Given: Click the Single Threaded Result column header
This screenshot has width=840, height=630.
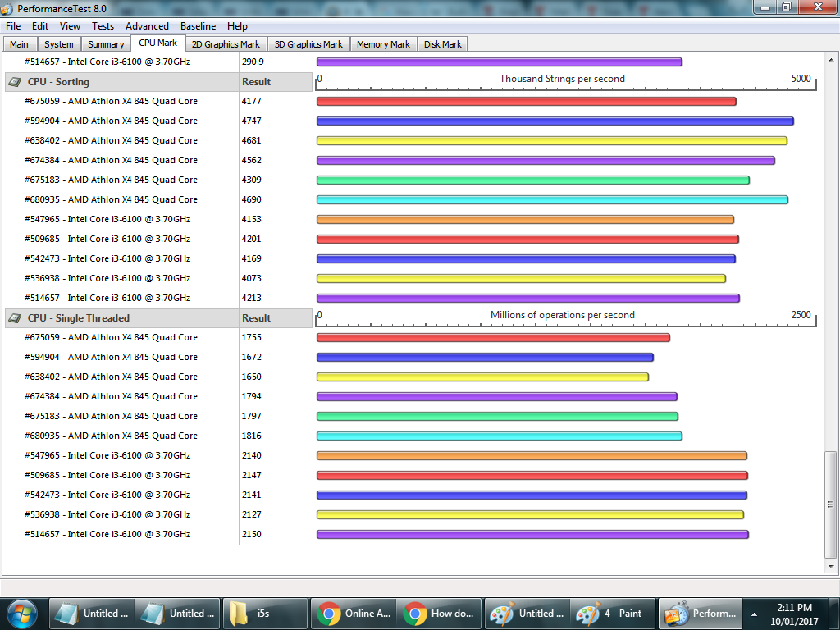Looking at the screenshot, I should pos(276,318).
